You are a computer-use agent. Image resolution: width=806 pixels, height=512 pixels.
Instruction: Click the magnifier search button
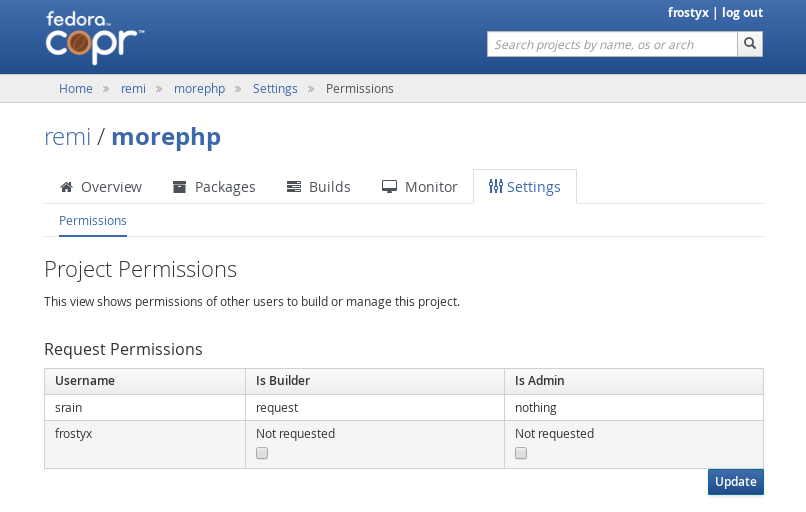pyautogui.click(x=750, y=44)
